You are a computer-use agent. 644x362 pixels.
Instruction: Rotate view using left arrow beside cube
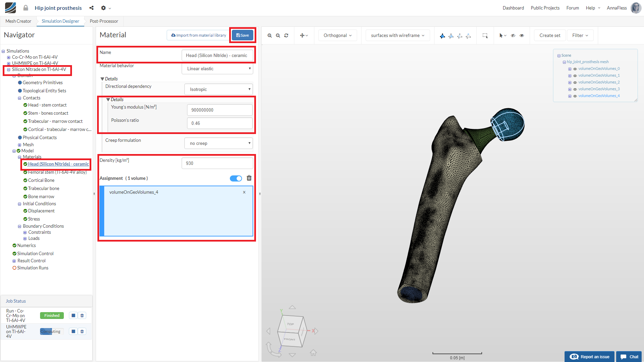pyautogui.click(x=269, y=331)
